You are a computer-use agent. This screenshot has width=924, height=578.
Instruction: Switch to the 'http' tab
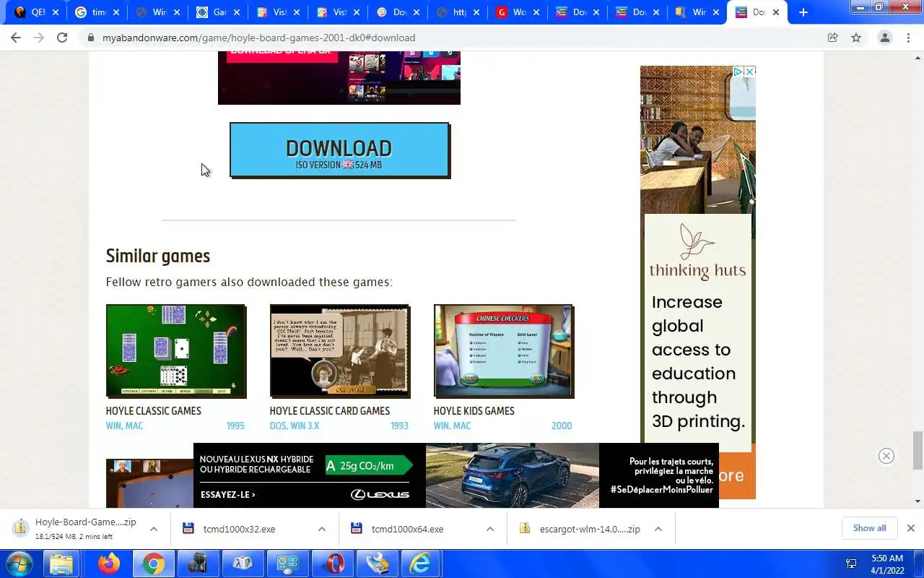click(457, 12)
